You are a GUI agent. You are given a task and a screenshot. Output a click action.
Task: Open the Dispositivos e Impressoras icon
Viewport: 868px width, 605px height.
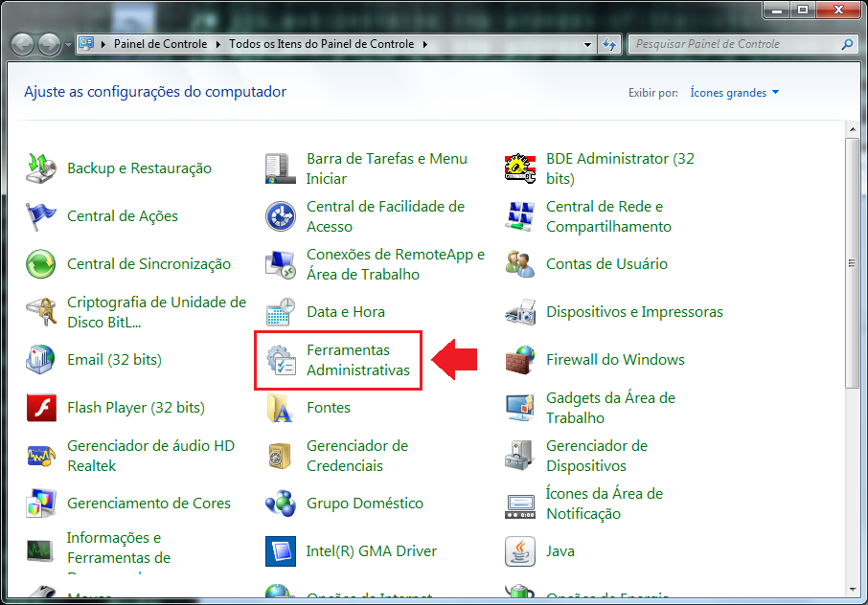[520, 312]
